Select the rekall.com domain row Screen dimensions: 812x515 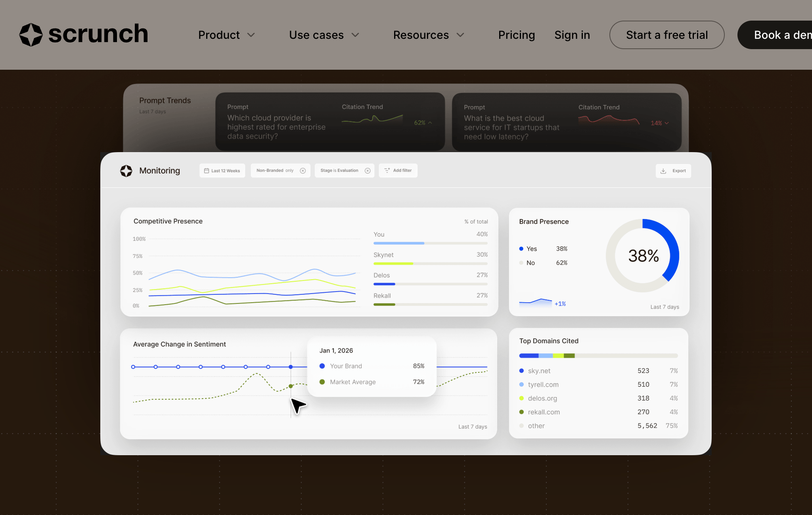pos(598,412)
